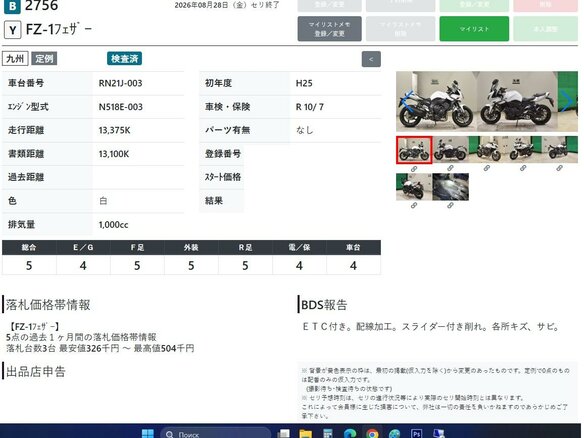This screenshot has width=584, height=438.
Task: Select displacement value 1,000cc
Action: point(113,225)
